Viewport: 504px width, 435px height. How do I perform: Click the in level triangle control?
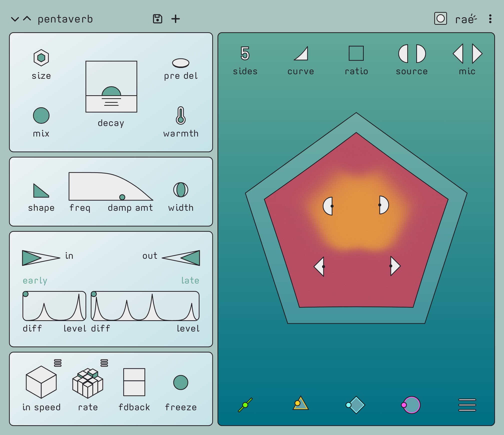[x=41, y=258]
